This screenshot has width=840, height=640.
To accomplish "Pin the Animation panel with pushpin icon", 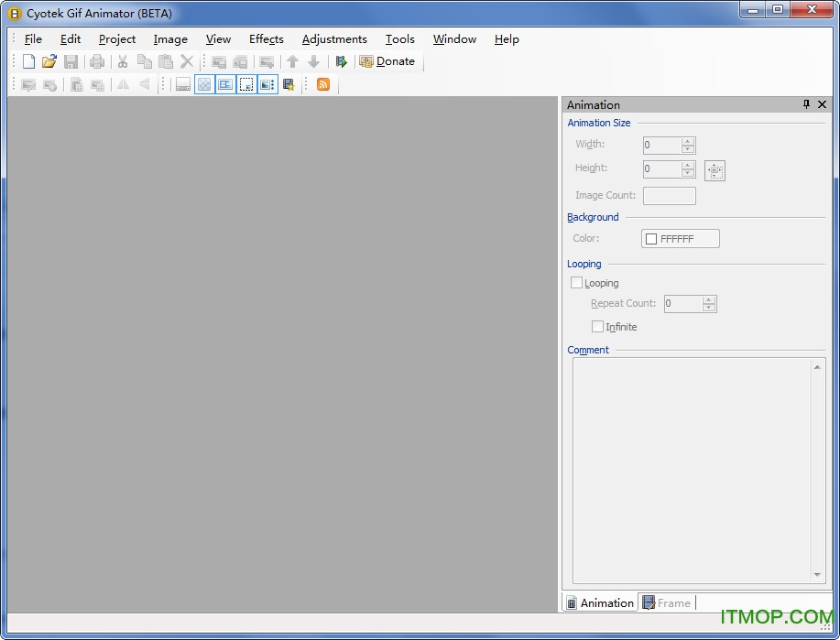I will [x=807, y=104].
